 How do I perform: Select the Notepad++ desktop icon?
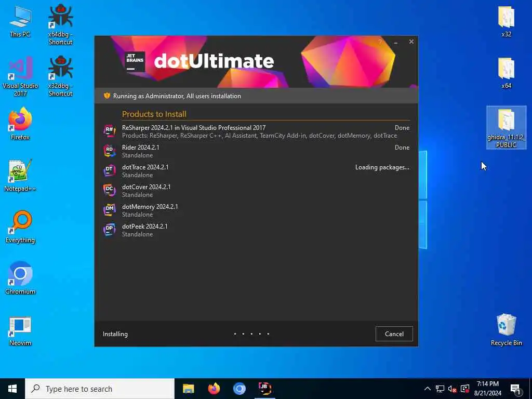(20, 176)
